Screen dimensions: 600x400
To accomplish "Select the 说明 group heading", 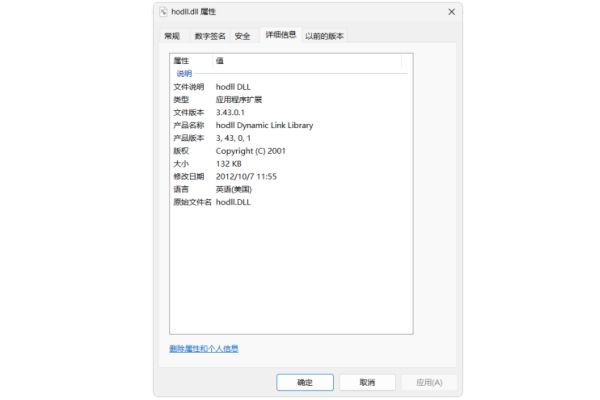I will coord(185,74).
